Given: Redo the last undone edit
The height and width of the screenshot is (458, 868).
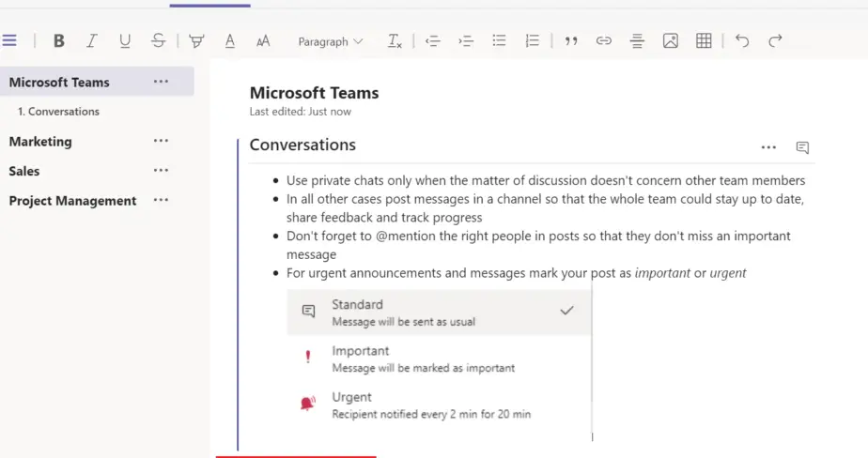Looking at the screenshot, I should (x=775, y=40).
